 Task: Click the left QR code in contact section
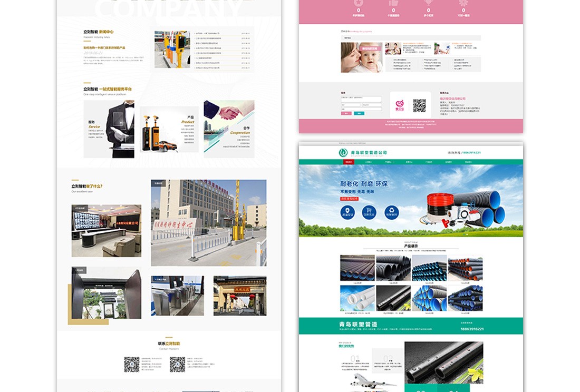(x=131, y=364)
